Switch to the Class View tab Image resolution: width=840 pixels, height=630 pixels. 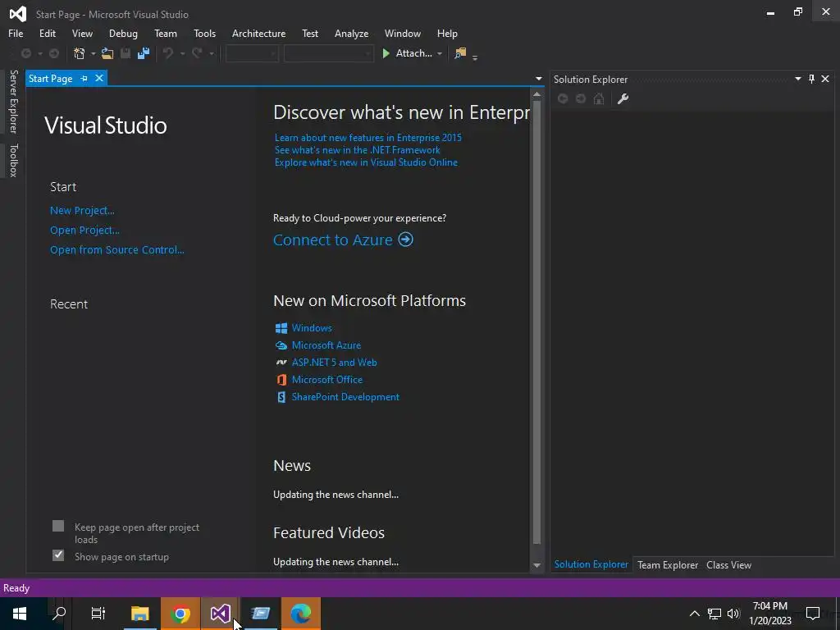[728, 564]
